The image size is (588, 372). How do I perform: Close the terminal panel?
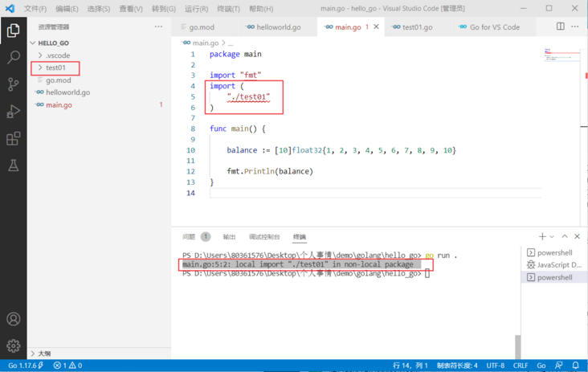tap(577, 236)
